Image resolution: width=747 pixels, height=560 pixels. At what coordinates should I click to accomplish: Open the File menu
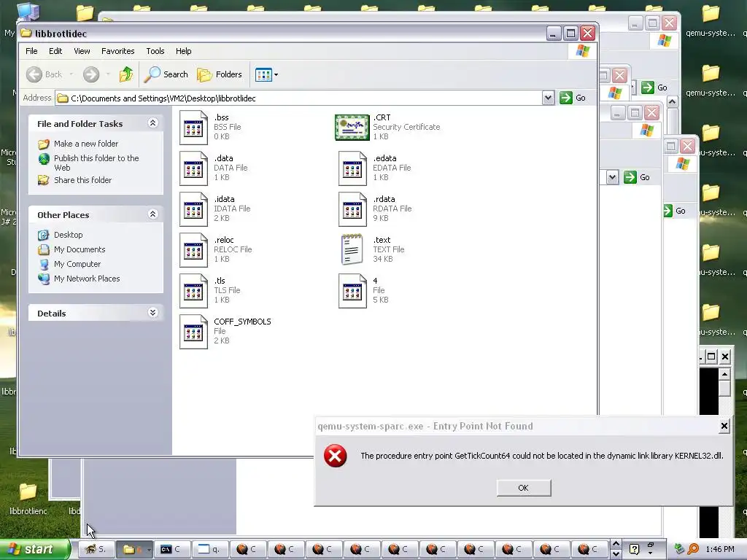click(x=31, y=51)
